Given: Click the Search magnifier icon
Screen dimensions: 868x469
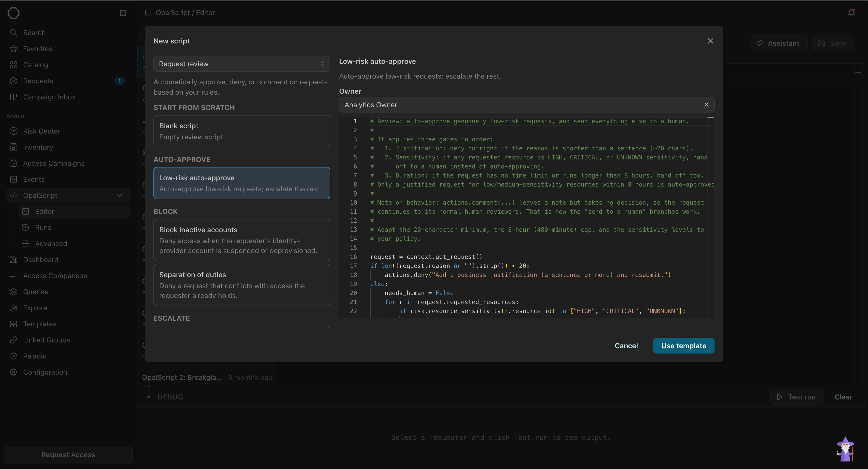Looking at the screenshot, I should tap(14, 33).
